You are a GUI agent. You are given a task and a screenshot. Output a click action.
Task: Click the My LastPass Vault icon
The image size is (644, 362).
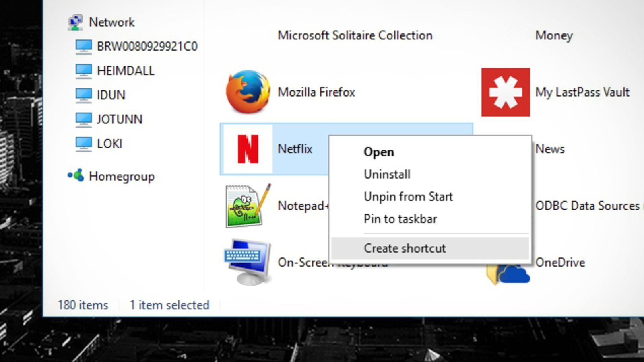(505, 92)
